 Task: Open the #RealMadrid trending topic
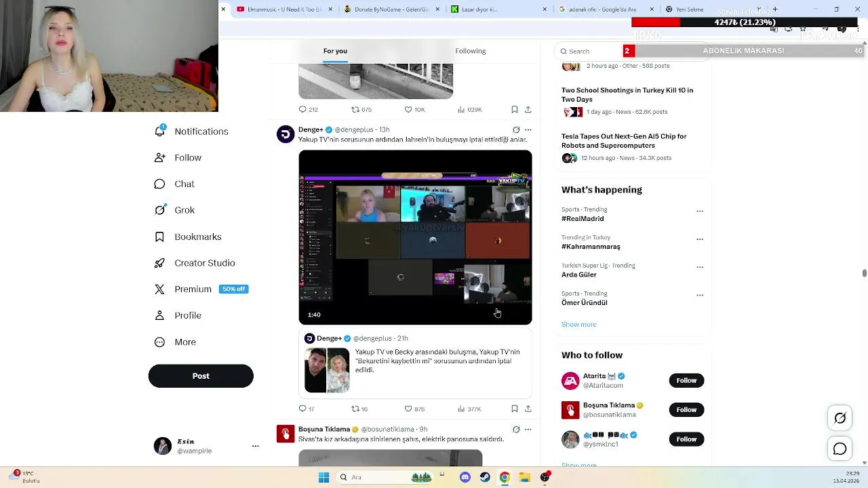tap(583, 219)
